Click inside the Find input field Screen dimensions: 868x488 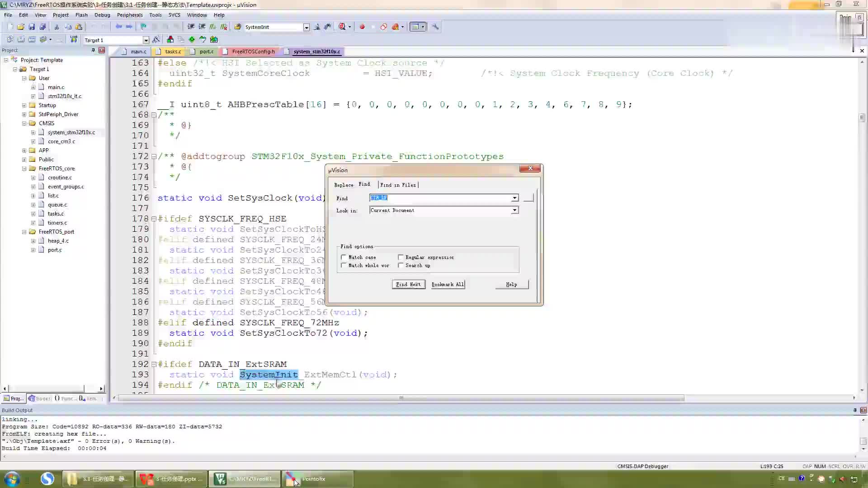[440, 198]
